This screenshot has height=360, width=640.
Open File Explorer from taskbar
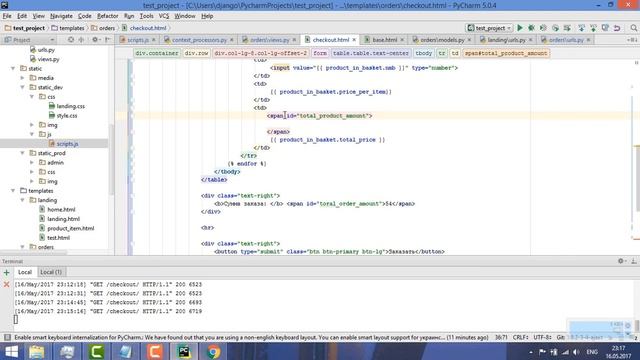(x=37, y=351)
